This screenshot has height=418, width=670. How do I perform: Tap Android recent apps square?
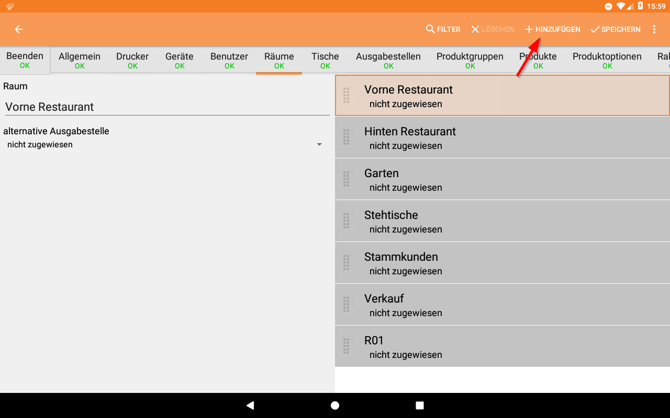[420, 405]
